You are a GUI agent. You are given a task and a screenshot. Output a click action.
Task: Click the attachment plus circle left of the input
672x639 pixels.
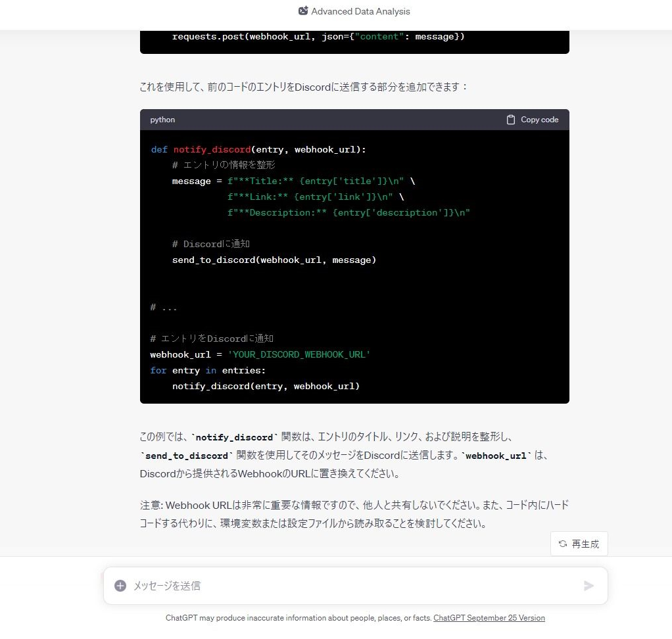tap(120, 585)
